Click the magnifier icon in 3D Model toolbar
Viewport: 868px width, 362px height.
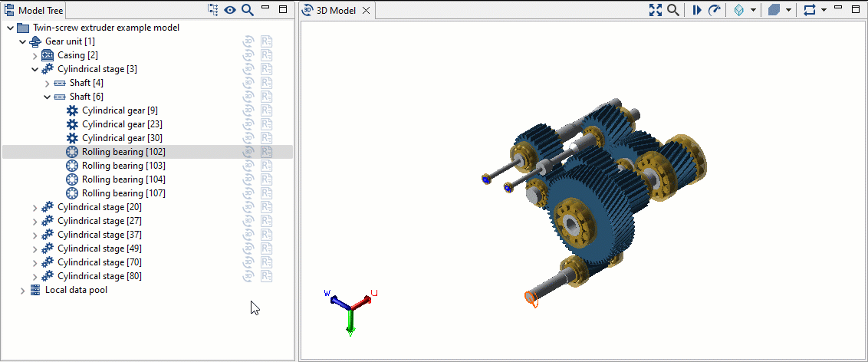click(x=672, y=10)
